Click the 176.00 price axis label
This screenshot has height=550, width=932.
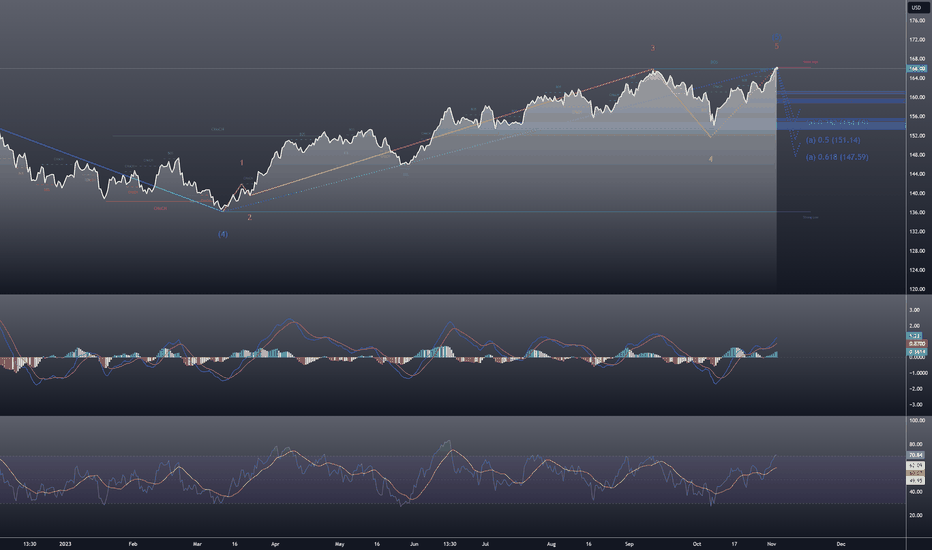pyautogui.click(x=917, y=21)
